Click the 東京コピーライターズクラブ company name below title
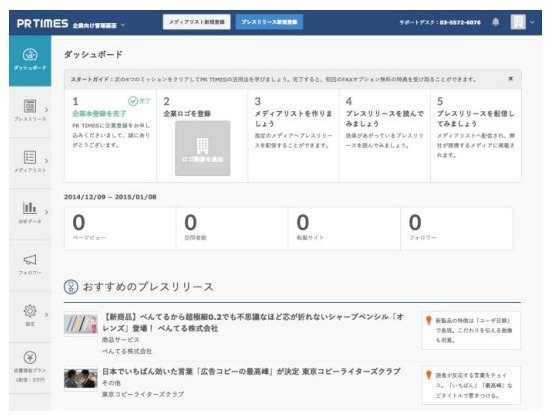The image size is (560, 420). (143, 394)
